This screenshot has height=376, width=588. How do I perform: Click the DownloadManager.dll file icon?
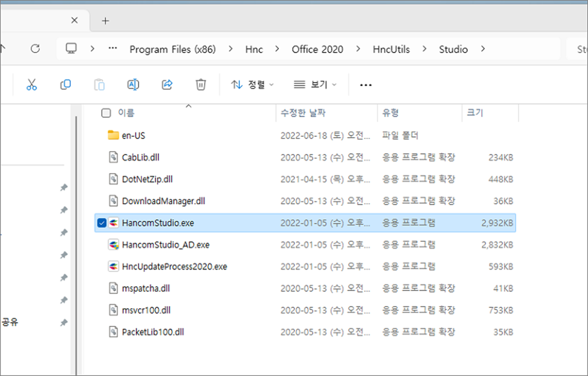(113, 201)
